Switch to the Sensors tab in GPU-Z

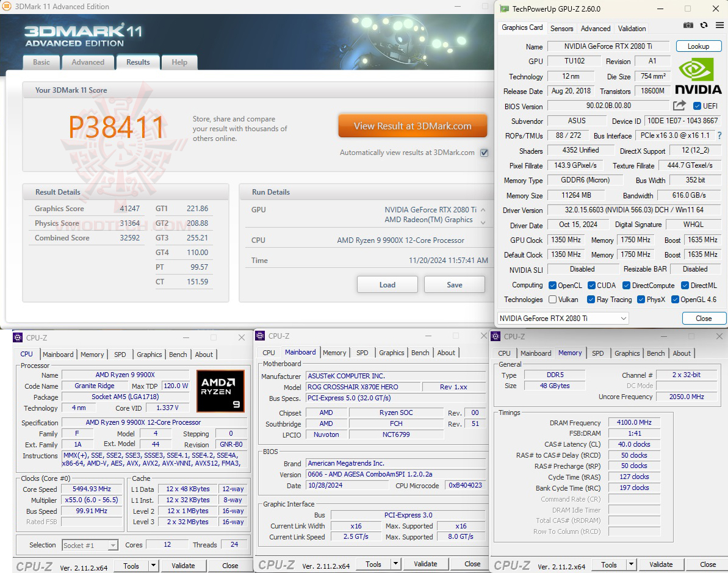coord(561,28)
